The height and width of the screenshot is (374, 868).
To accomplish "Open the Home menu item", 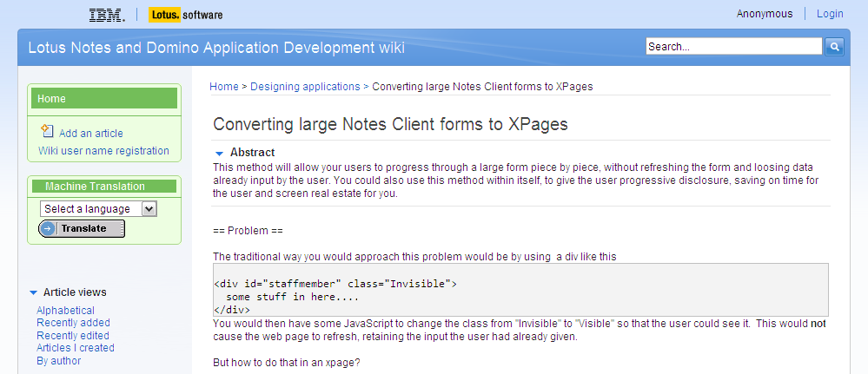I will pos(104,98).
